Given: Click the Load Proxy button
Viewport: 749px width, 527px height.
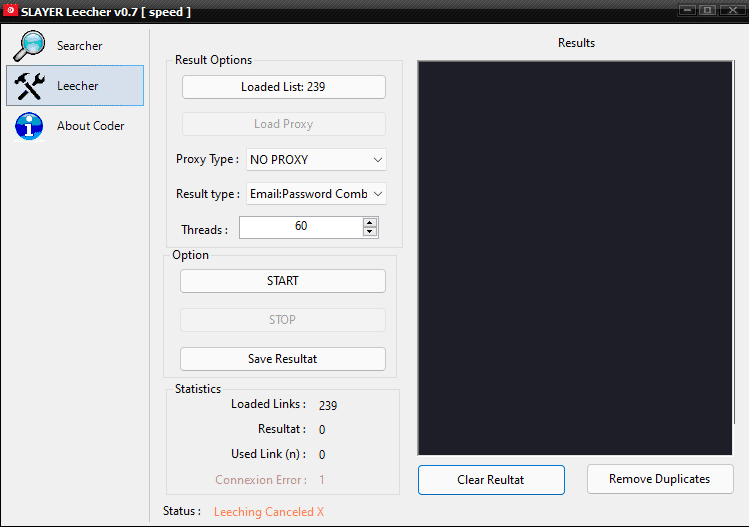Looking at the screenshot, I should coord(283,124).
